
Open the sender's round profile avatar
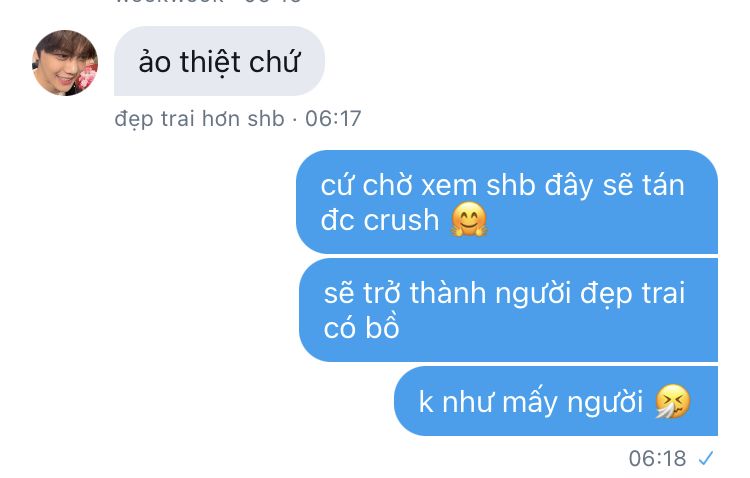click(x=65, y=63)
